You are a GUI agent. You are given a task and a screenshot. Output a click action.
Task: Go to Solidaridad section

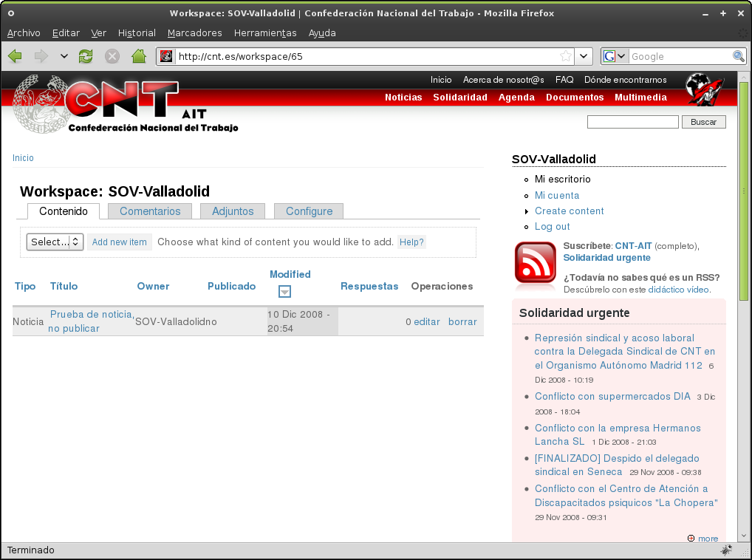[x=460, y=98]
